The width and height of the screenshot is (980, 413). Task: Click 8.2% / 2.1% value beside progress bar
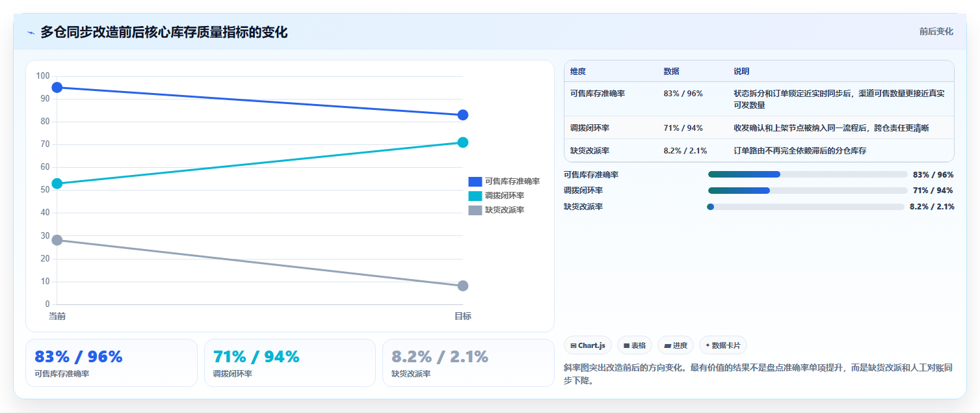(932, 207)
